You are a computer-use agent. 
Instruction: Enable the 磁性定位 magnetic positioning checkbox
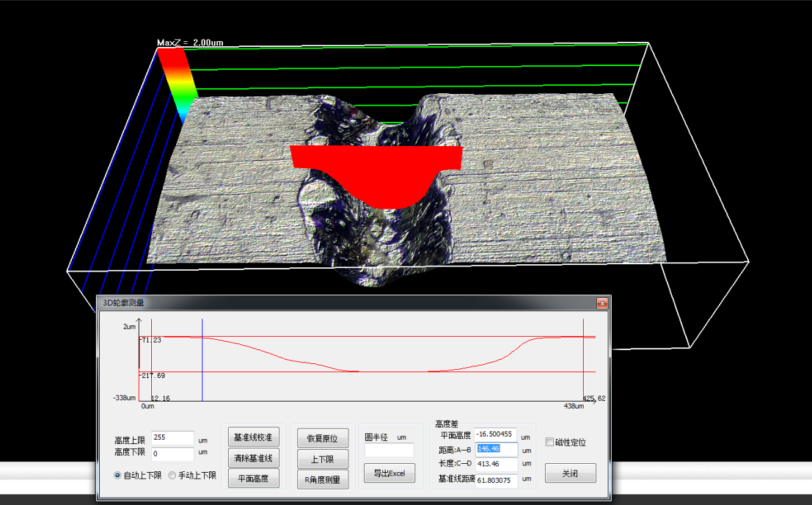point(550,442)
